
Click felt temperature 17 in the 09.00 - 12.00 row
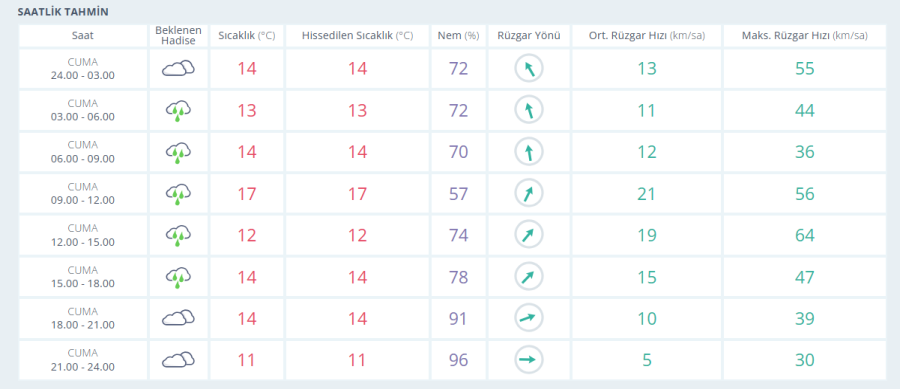tap(357, 194)
